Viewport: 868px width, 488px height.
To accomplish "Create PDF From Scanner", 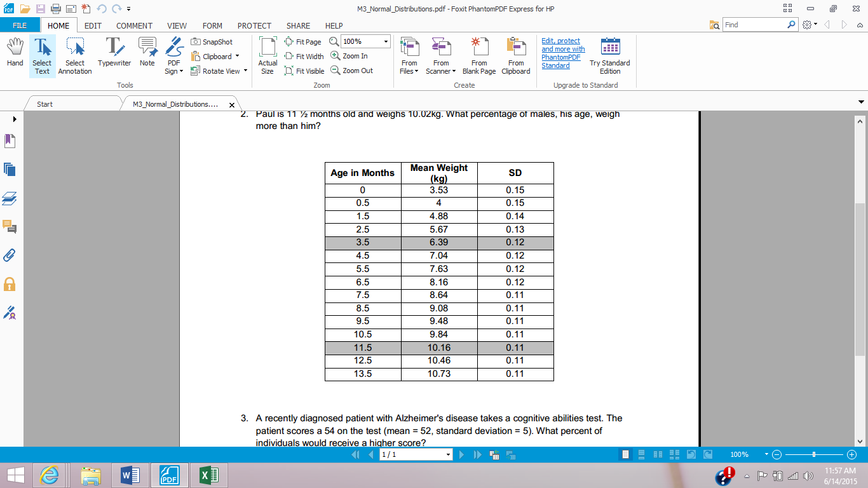I will click(440, 56).
